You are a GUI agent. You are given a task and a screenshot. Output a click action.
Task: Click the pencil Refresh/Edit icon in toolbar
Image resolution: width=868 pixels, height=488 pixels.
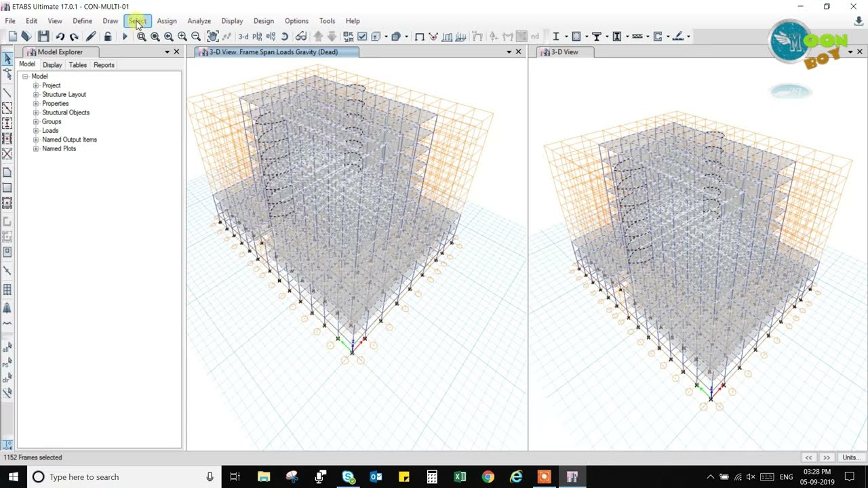pyautogui.click(x=91, y=37)
